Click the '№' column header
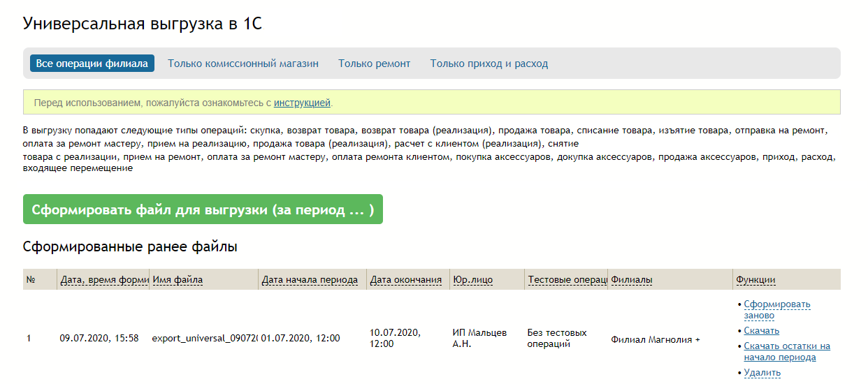The image size is (868, 384). click(x=31, y=280)
